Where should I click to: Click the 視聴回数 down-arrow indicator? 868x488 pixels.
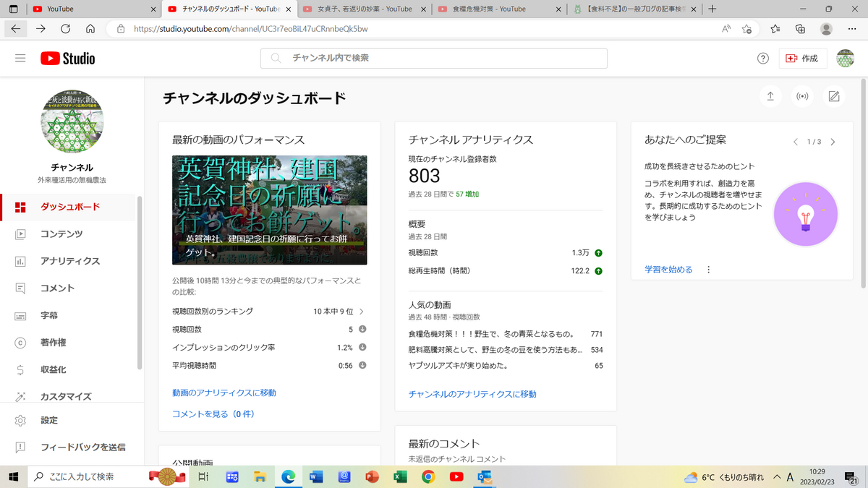pos(362,329)
